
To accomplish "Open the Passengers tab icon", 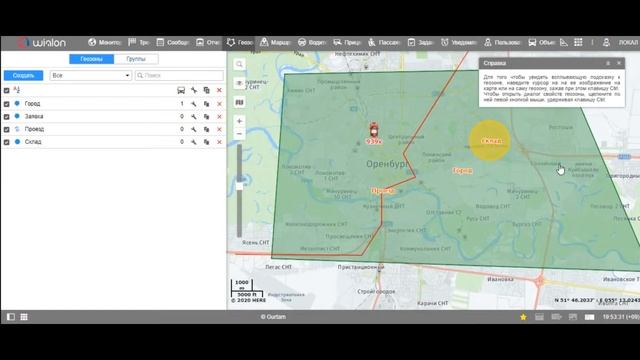I will tap(383, 42).
